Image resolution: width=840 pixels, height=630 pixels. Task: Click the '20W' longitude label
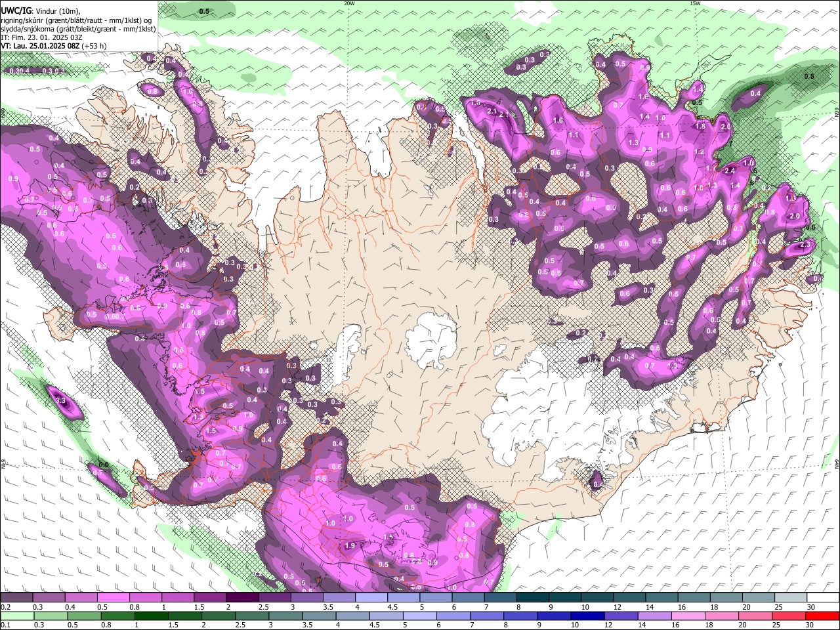click(349, 3)
